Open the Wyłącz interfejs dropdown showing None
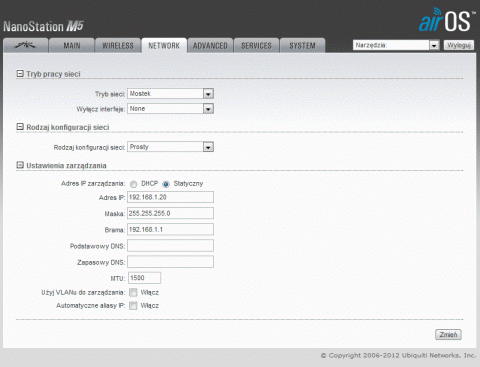Image resolution: width=480 pixels, height=367 pixels. 170,109
